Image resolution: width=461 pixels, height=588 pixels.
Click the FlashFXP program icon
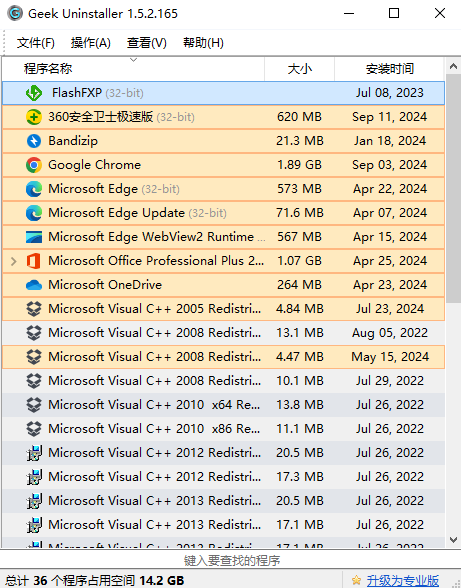pos(34,93)
